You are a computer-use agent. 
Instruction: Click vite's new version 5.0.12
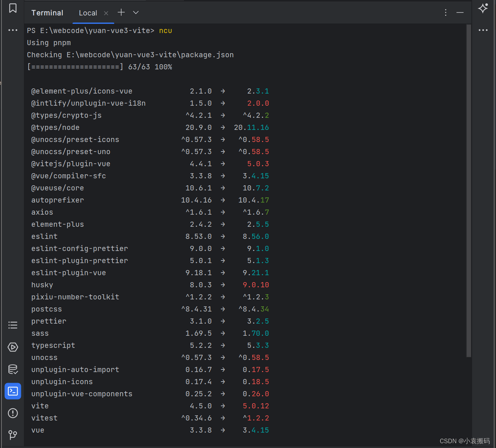point(256,406)
